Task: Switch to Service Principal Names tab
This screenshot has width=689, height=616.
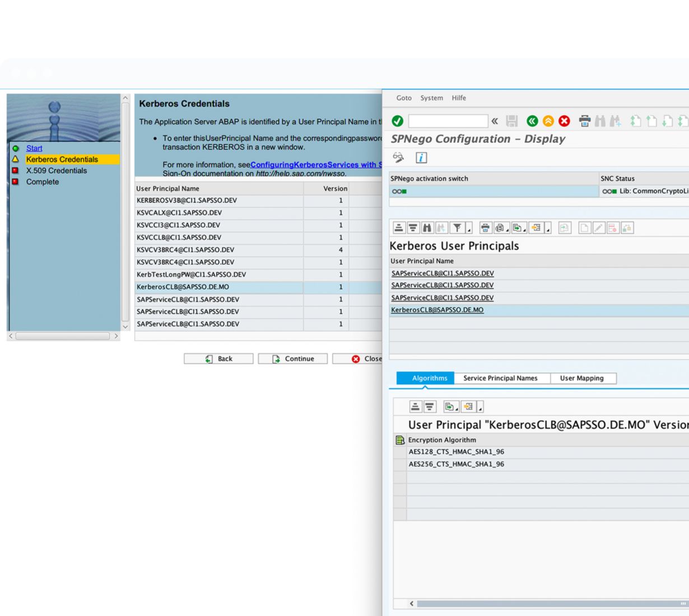Action: click(x=500, y=379)
